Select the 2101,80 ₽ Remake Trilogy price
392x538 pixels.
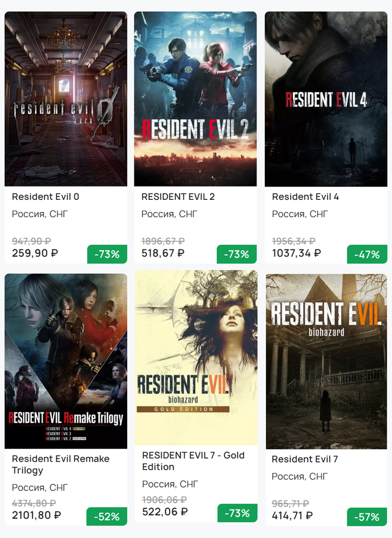point(37,515)
